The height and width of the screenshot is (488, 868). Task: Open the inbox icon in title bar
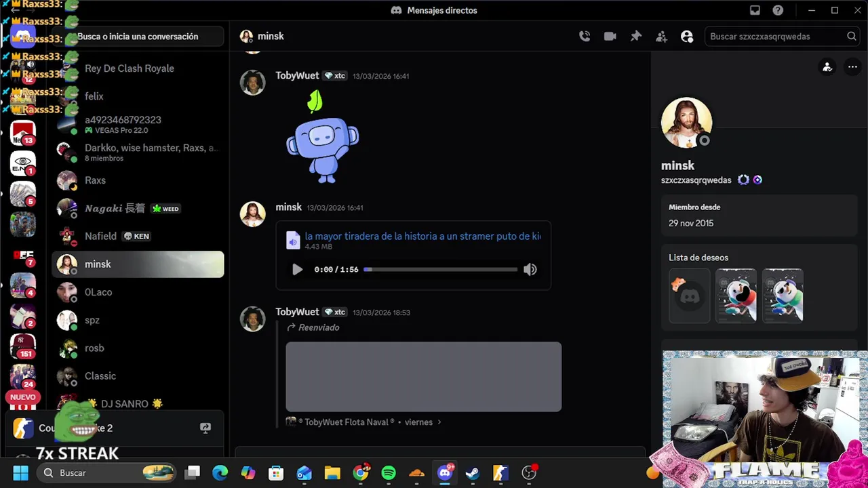(755, 10)
